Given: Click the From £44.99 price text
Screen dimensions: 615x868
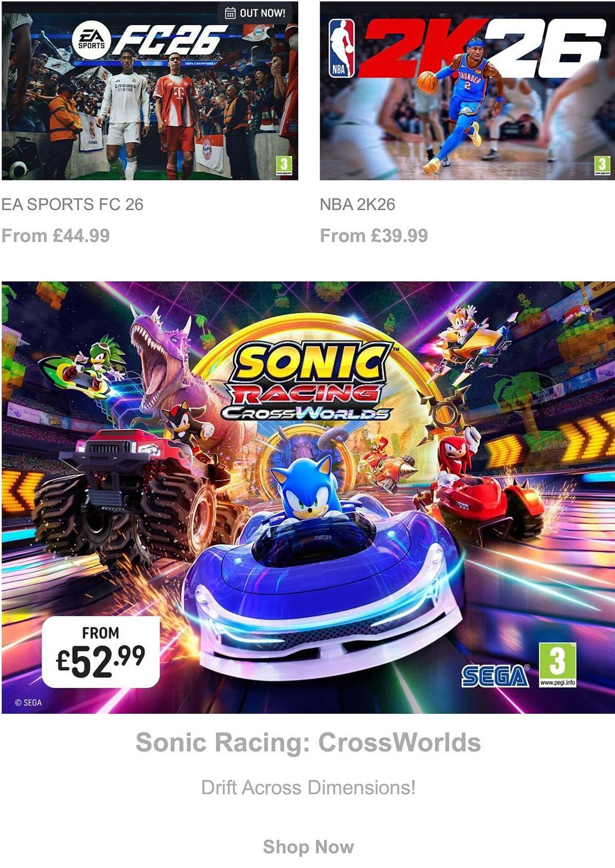Looking at the screenshot, I should click(56, 236).
